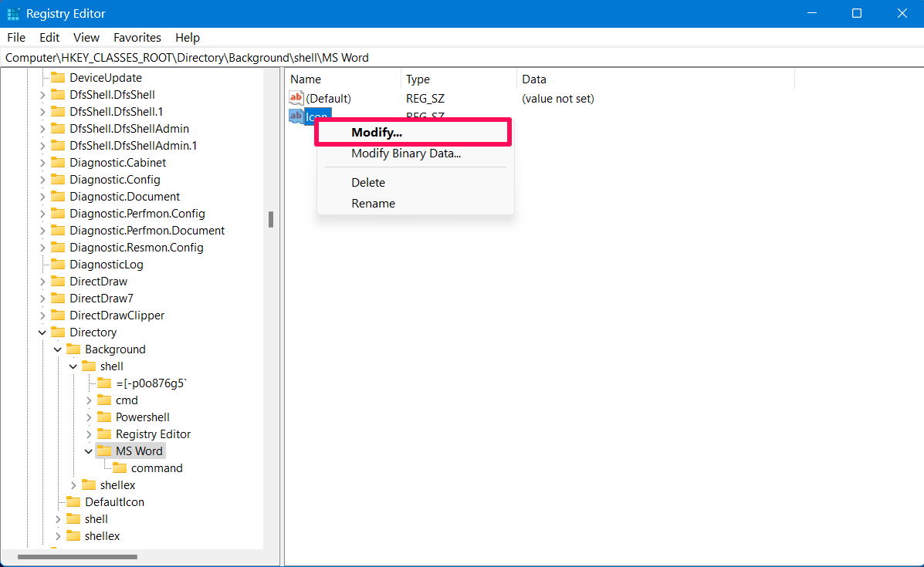Select the MS Word folder icon

pos(104,451)
